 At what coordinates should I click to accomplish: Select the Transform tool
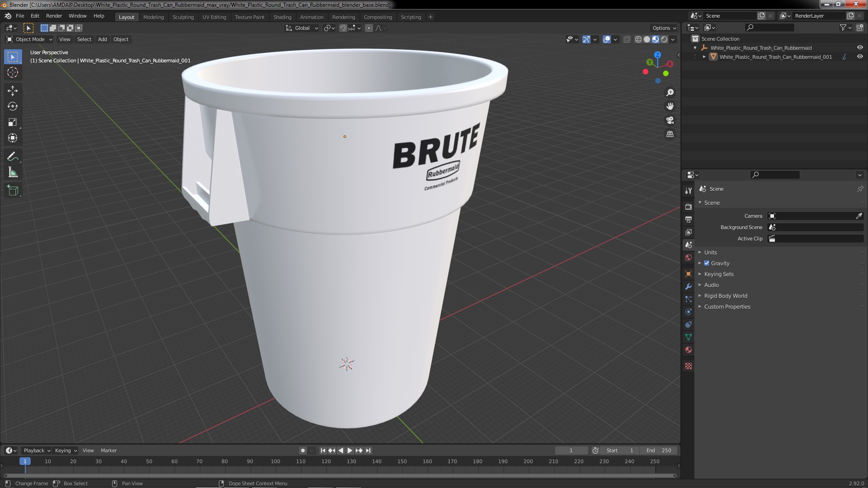click(13, 138)
